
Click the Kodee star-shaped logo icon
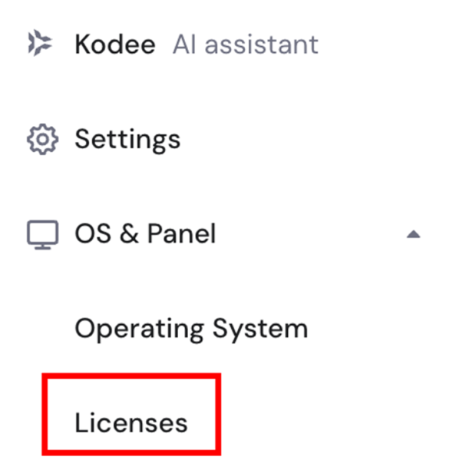click(x=41, y=45)
